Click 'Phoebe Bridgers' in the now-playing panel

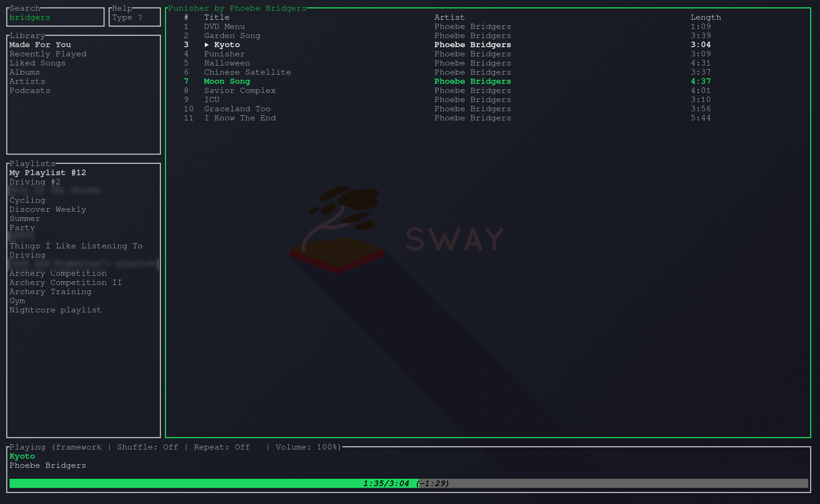pos(48,465)
